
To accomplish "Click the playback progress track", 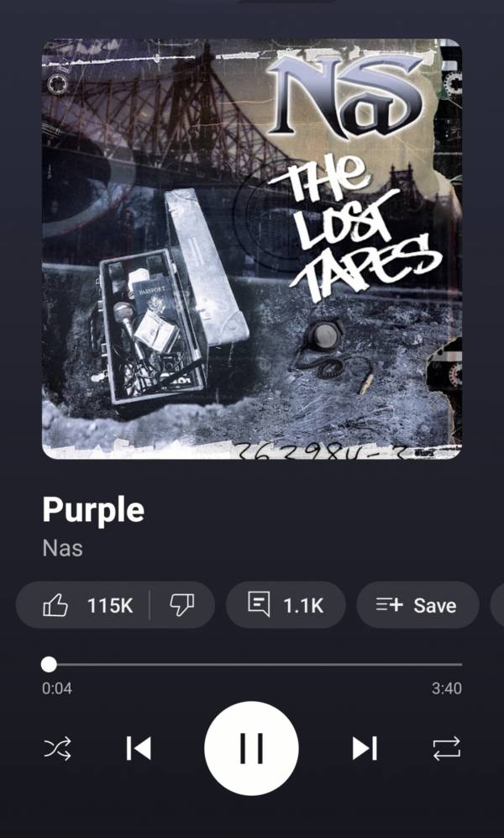I will (x=252, y=664).
